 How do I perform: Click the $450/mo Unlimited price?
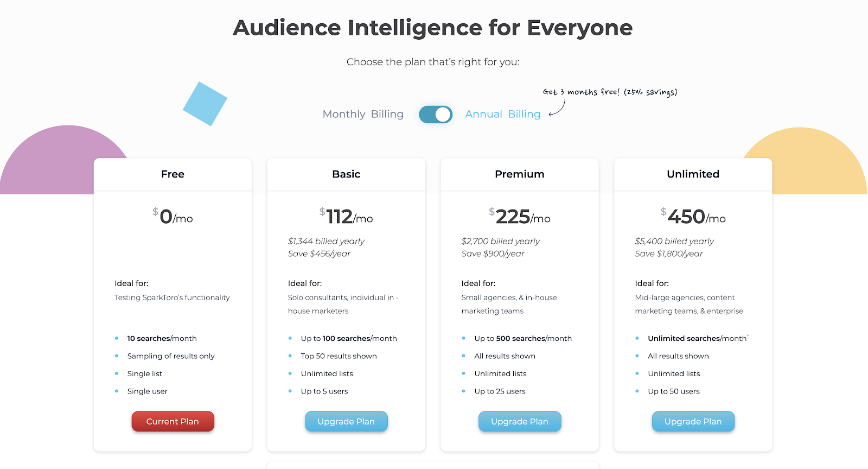[693, 217]
